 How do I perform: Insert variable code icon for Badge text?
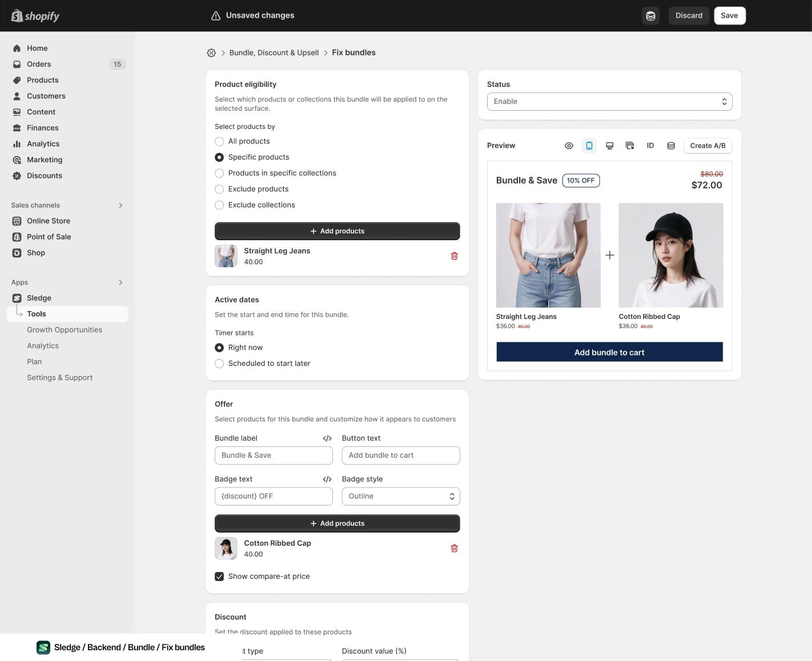[327, 479]
